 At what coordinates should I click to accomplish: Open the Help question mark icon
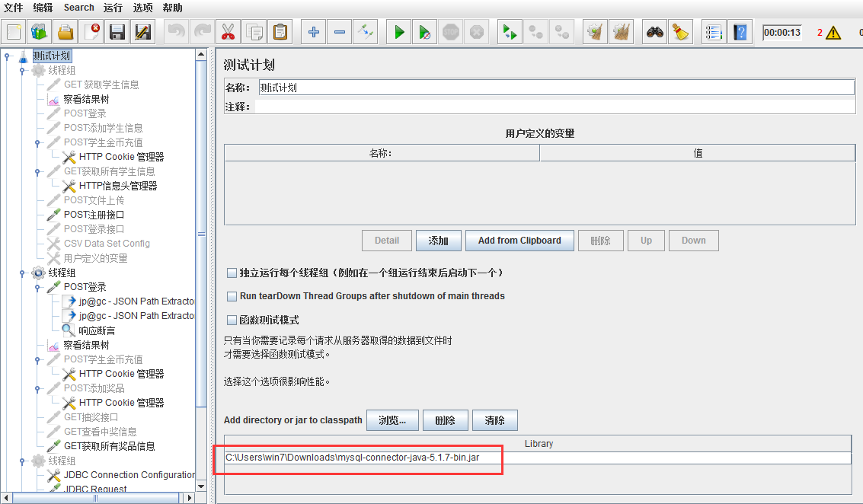(740, 32)
